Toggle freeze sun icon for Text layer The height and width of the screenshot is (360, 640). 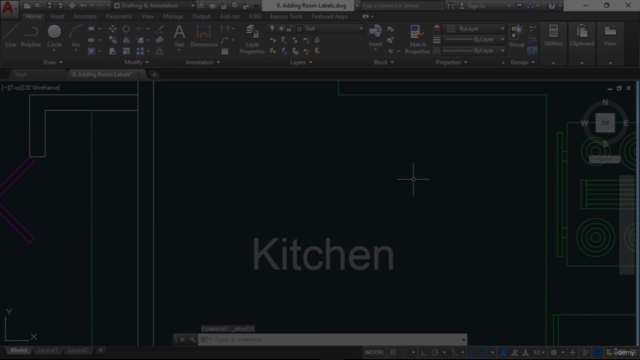281,29
